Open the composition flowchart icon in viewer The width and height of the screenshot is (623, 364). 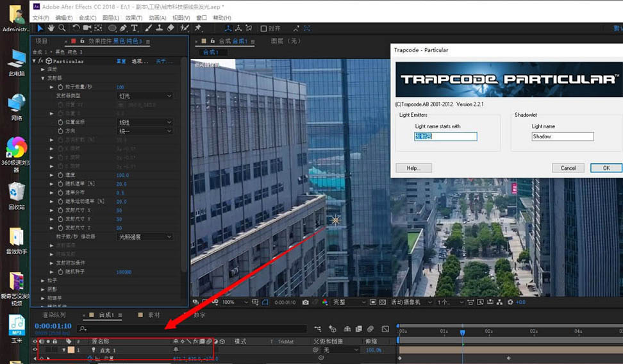coord(499,302)
